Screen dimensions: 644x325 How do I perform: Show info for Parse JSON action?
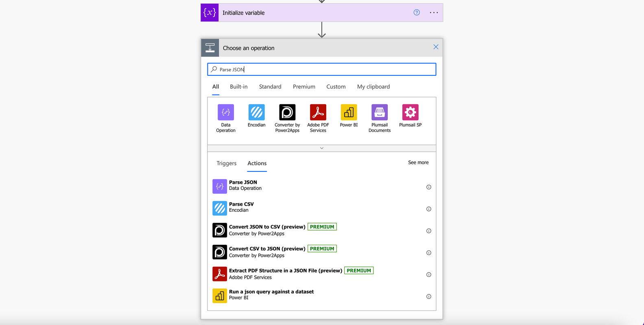(x=429, y=187)
